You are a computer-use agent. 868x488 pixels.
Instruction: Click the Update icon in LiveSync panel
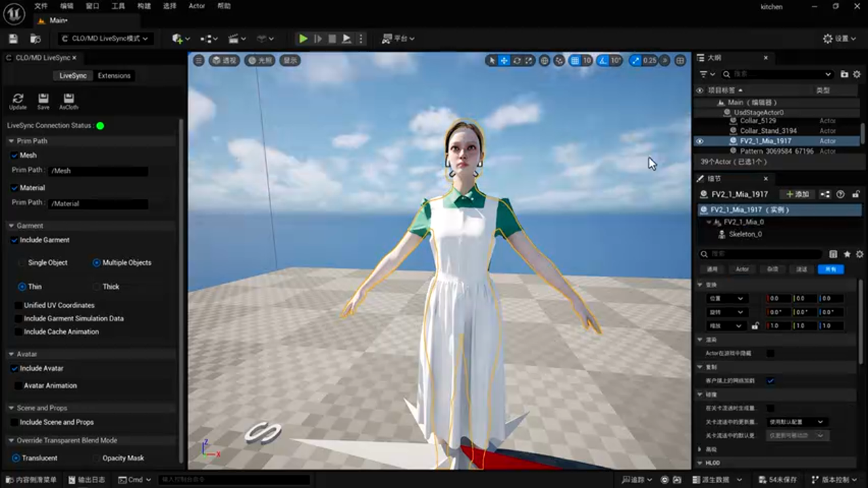pos(18,100)
